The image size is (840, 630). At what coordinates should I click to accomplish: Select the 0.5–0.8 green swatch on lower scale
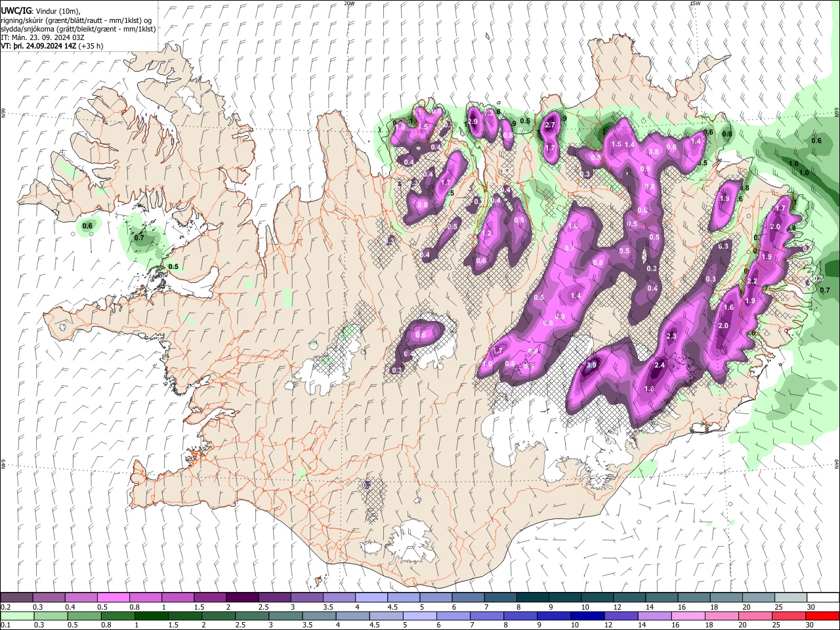tap(83, 616)
